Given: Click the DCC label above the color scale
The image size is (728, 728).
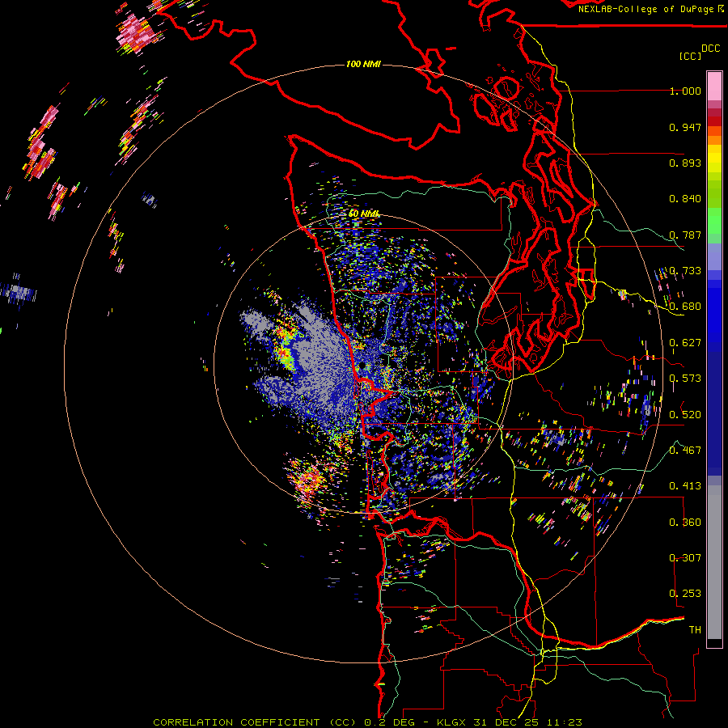Looking at the screenshot, I should click(x=710, y=49).
